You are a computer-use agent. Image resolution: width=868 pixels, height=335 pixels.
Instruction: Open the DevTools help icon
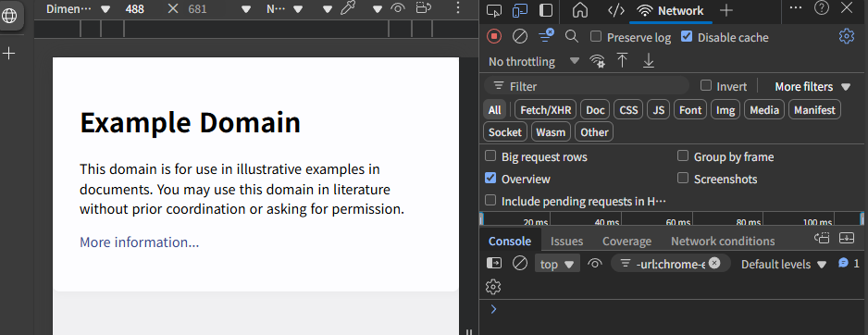coord(822,7)
